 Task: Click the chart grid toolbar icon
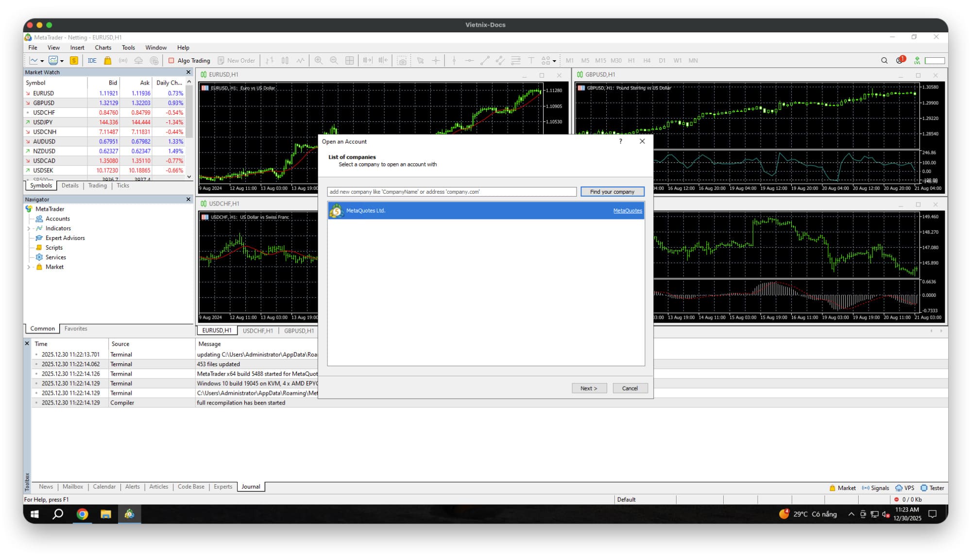349,61
